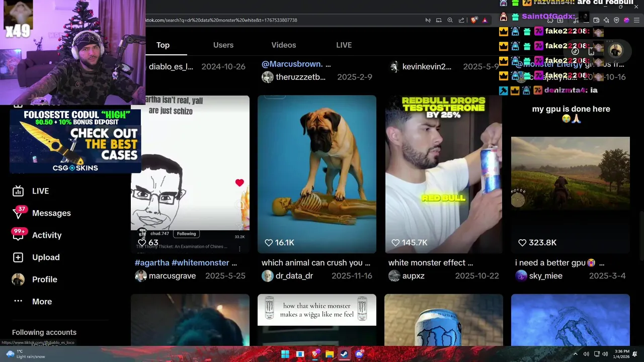
Task: Click the Brave Shields lion icon
Action: click(473, 20)
